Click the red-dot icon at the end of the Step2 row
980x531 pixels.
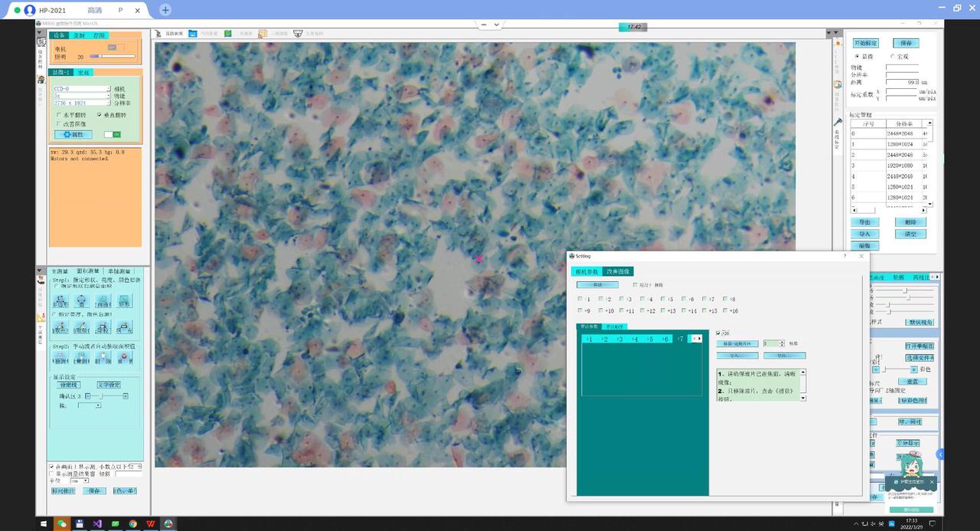click(x=124, y=357)
